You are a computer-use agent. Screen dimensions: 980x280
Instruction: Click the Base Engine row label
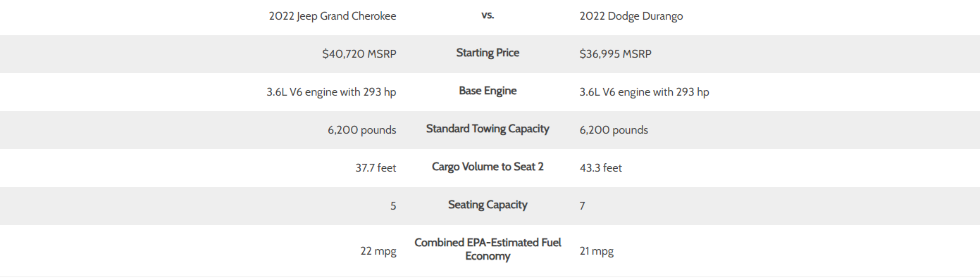click(x=488, y=91)
